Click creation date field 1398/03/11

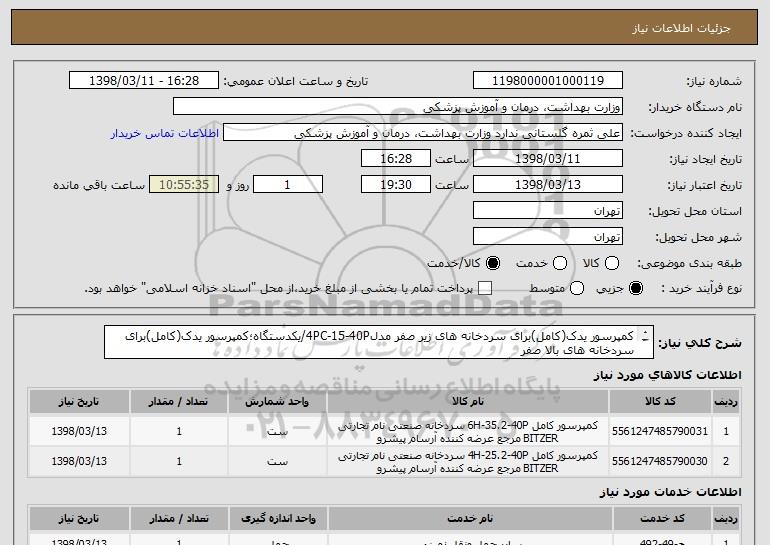pyautogui.click(x=548, y=159)
